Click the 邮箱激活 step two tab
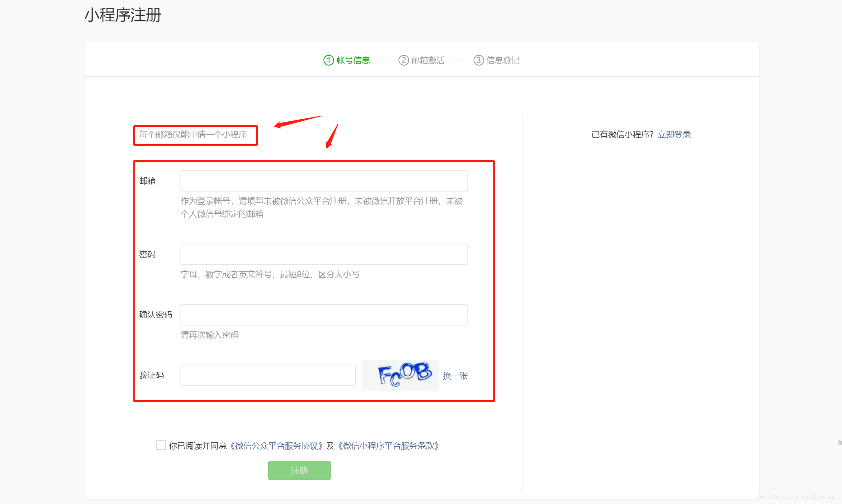Viewport: 842px width, 504px height. click(421, 60)
